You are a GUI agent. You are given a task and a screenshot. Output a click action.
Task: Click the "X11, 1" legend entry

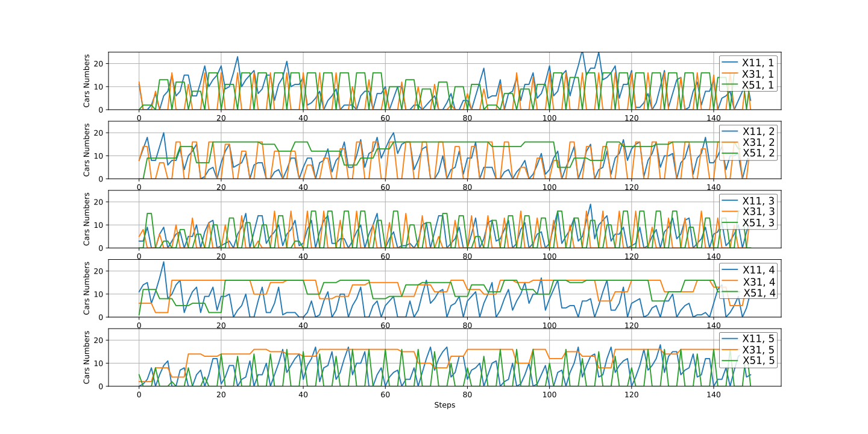point(758,62)
